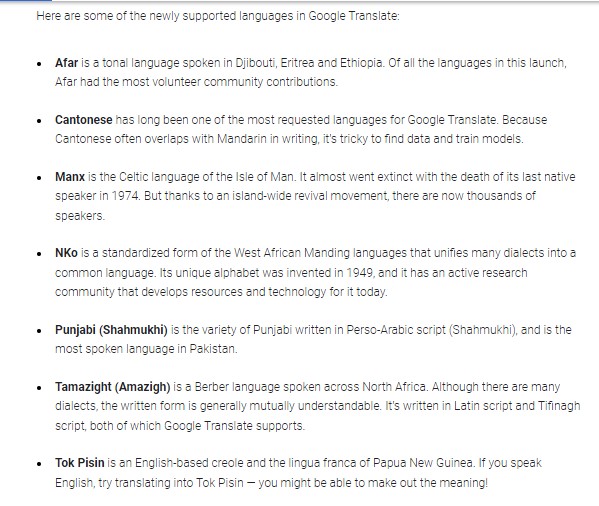Click the bullet point beside Afar
Viewport: 599px width, 506px height.
click(x=39, y=64)
